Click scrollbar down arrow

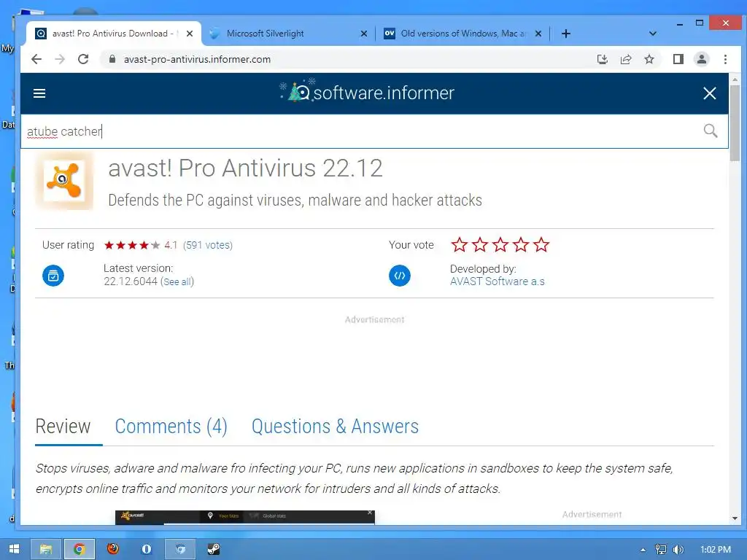735,518
